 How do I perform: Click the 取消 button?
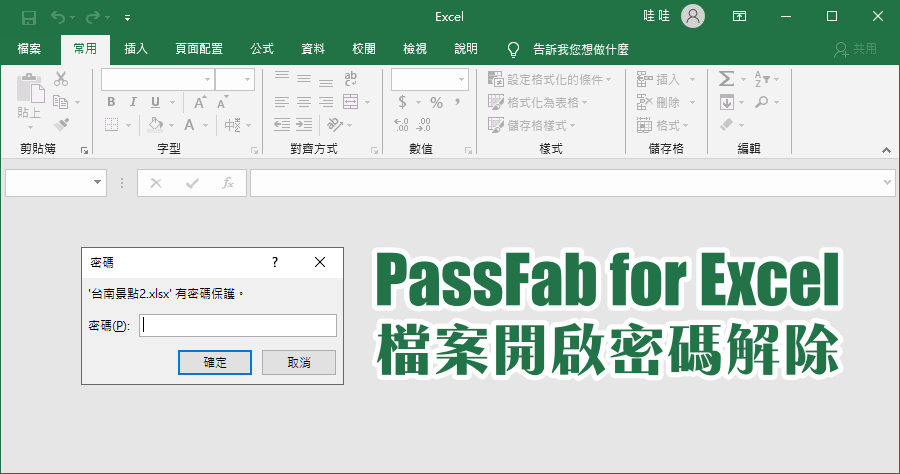point(299,362)
